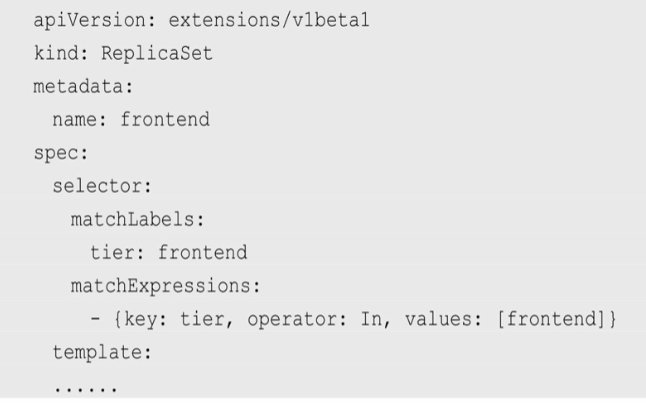Image resolution: width=646 pixels, height=403 pixels.
Task: Click the ellipsis dots at bottom
Action: (x=86, y=389)
